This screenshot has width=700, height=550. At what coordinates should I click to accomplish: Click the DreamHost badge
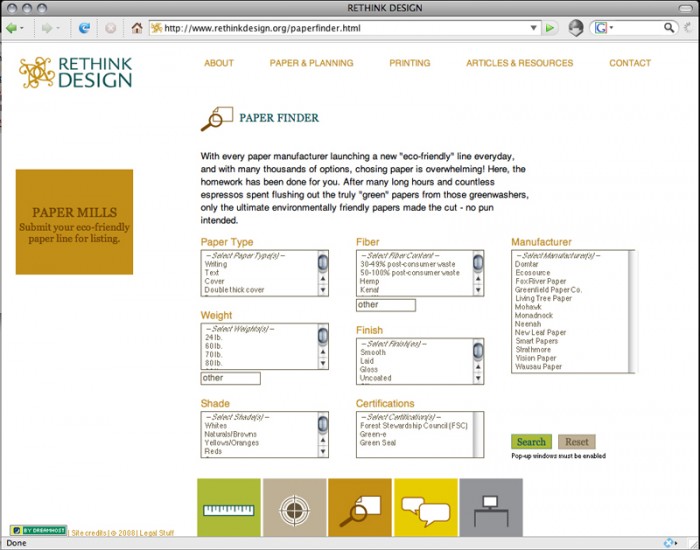click(38, 530)
